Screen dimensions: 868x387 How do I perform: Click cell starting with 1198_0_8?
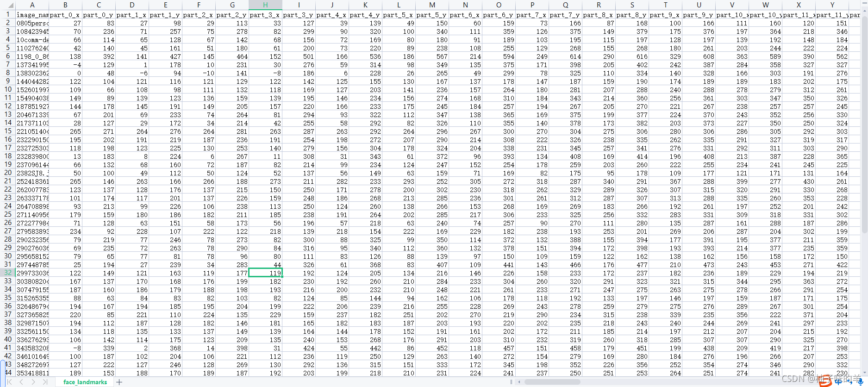[32, 56]
